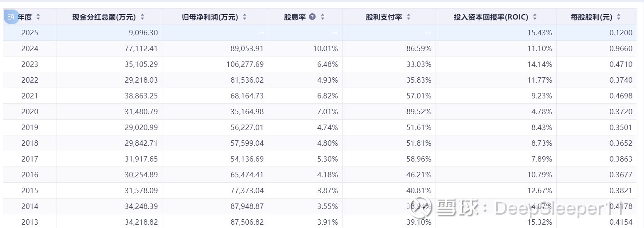Select the 2025 year row cell

click(29, 33)
